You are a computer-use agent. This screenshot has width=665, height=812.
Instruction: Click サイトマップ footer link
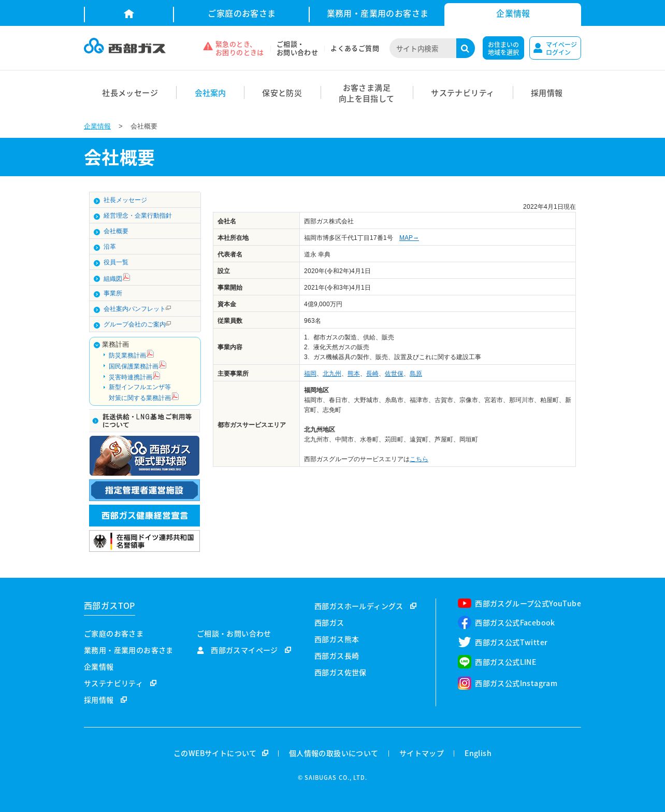[x=422, y=753]
